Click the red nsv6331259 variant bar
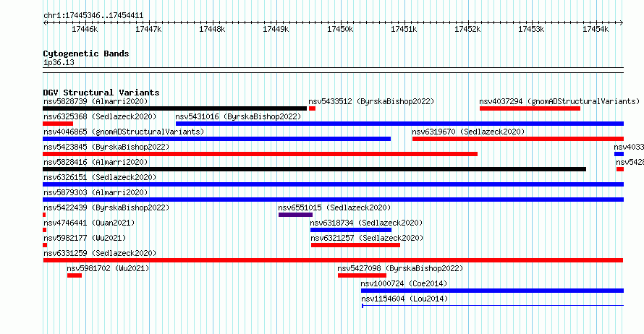The height and width of the screenshot is (334, 644). (333, 260)
